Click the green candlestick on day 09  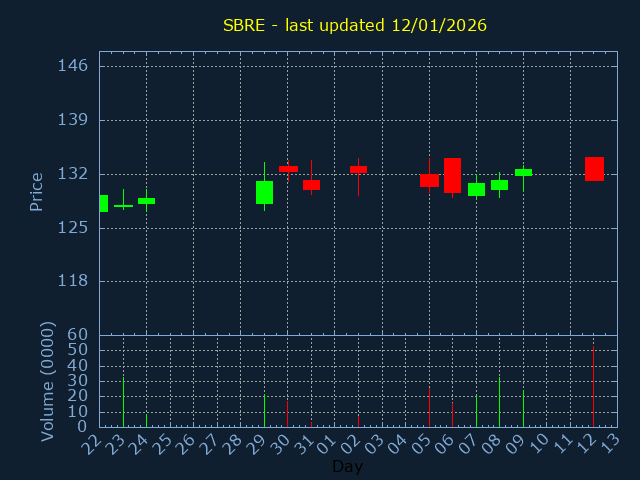(523, 172)
